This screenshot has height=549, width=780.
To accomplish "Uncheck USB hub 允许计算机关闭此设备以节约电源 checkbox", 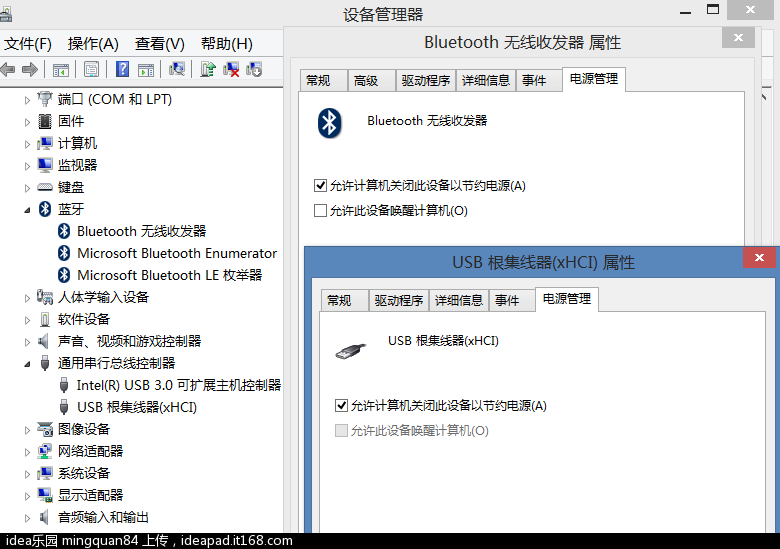I will (x=341, y=406).
